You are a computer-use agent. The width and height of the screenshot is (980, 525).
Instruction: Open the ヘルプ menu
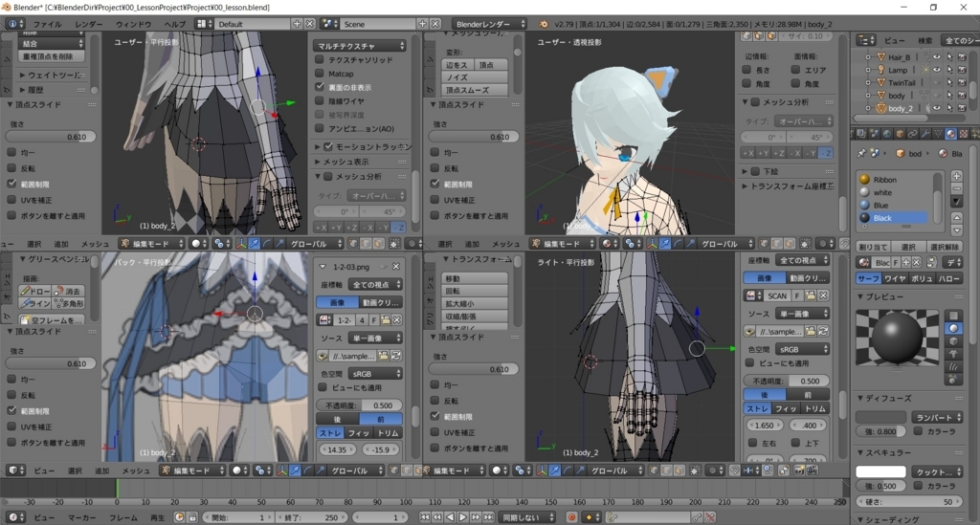pyautogui.click(x=174, y=24)
